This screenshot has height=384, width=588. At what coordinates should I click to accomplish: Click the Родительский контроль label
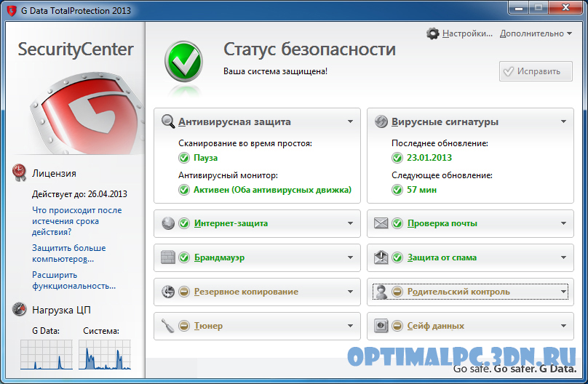(x=458, y=292)
